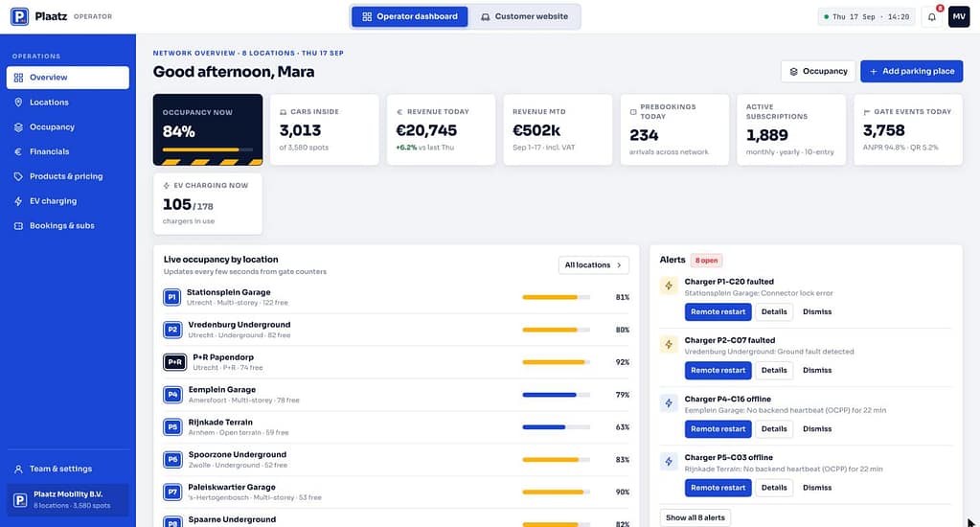
Task: Remote restart Charger P4-C16
Action: coord(718,429)
